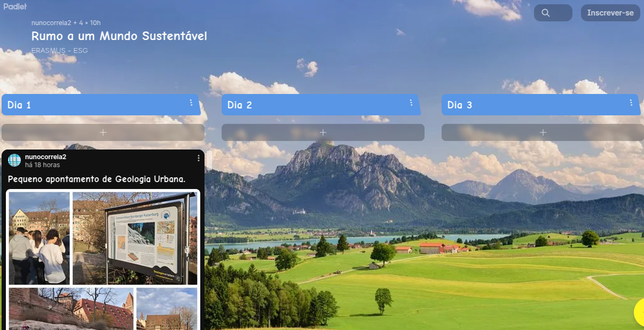Viewport: 644px width, 330px height.
Task: Click the nunocorreia2 avatar on the post
Action: coord(15,160)
